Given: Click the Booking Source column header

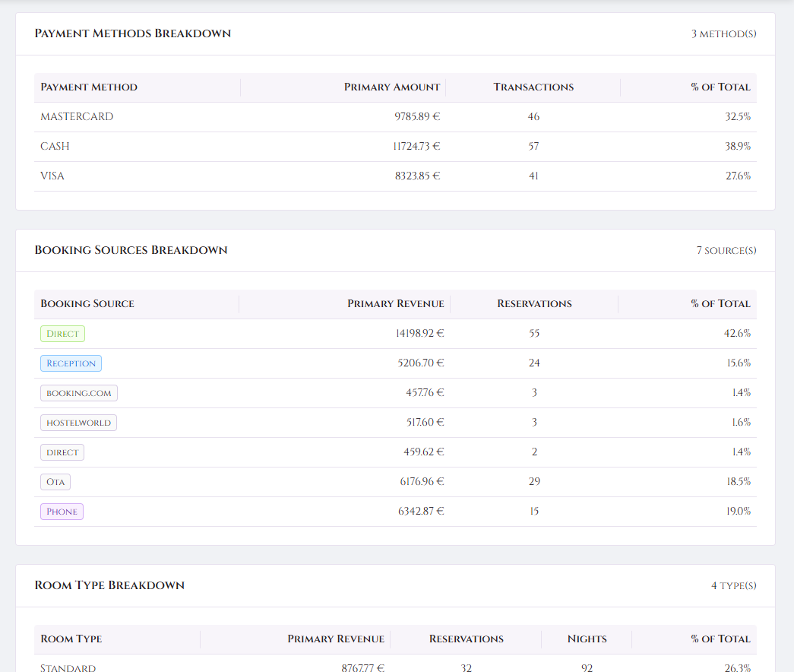Looking at the screenshot, I should pos(87,304).
